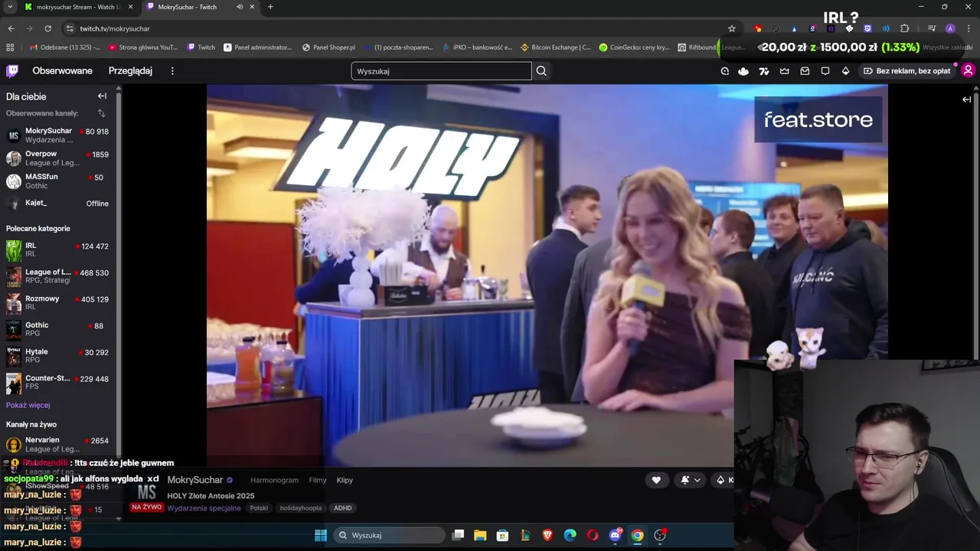Open File Explorer from the taskbar
The width and height of the screenshot is (980, 551).
coord(480,535)
